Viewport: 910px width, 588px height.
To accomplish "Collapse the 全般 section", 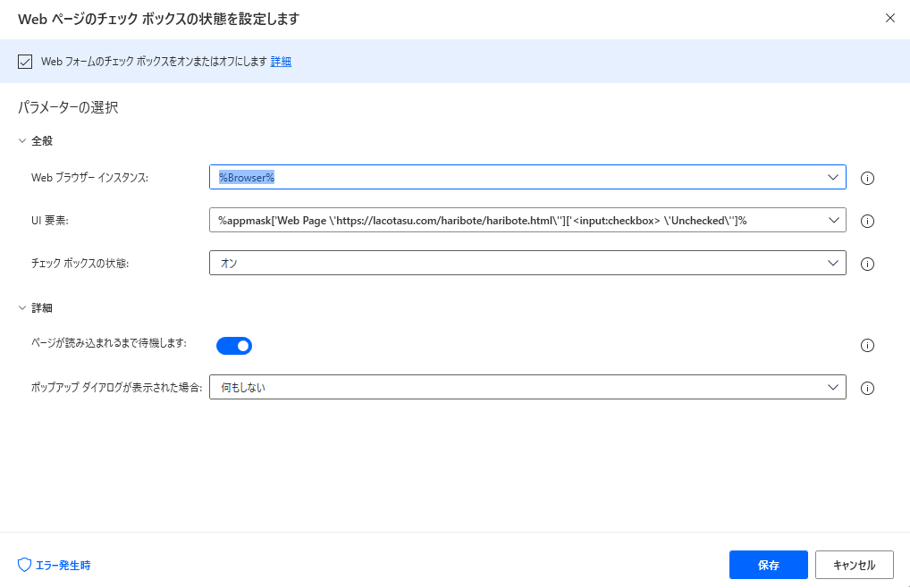I will point(23,140).
